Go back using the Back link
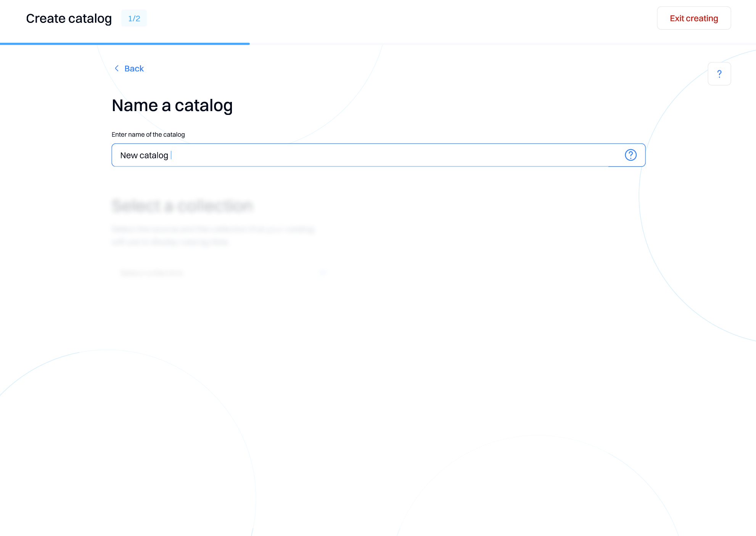Viewport: 756px width, 536px height. coord(134,69)
